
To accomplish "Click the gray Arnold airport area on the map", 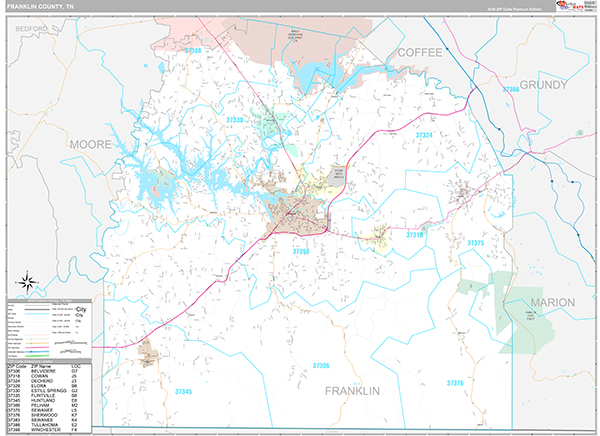I will tap(338, 176).
